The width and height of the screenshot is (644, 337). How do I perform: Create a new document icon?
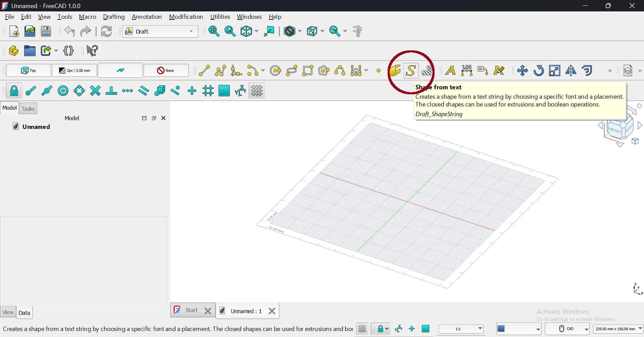(x=14, y=31)
